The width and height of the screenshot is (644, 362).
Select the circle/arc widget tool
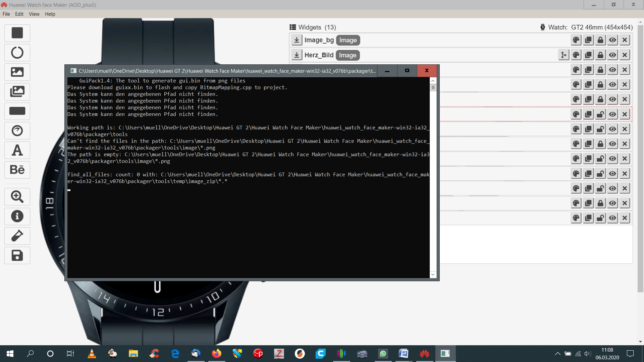tap(17, 53)
